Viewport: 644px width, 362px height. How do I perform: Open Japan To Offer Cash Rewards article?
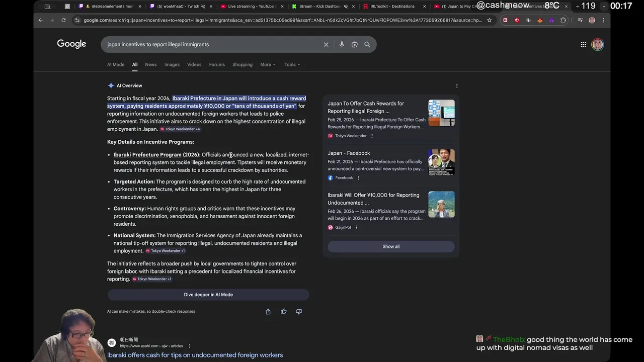click(x=366, y=107)
